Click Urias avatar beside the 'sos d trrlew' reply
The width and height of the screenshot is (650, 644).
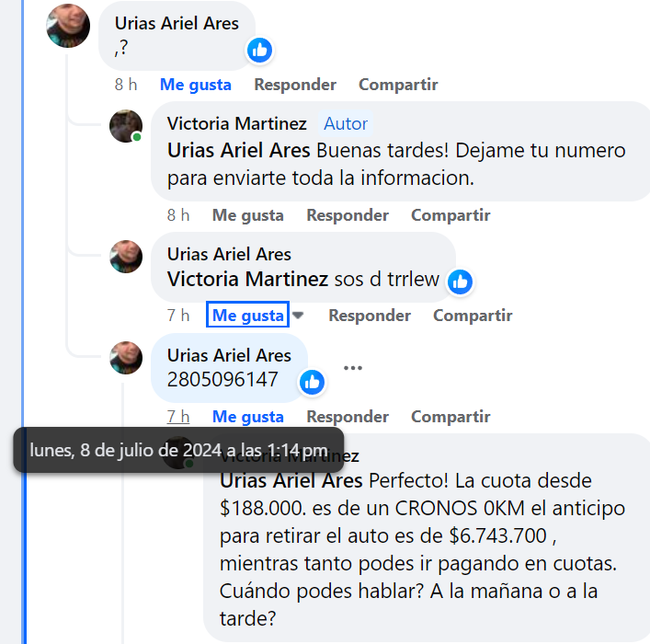[x=126, y=257]
